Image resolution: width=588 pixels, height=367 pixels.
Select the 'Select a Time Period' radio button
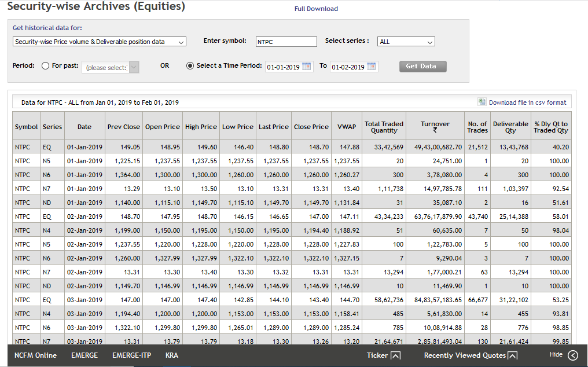pos(190,66)
